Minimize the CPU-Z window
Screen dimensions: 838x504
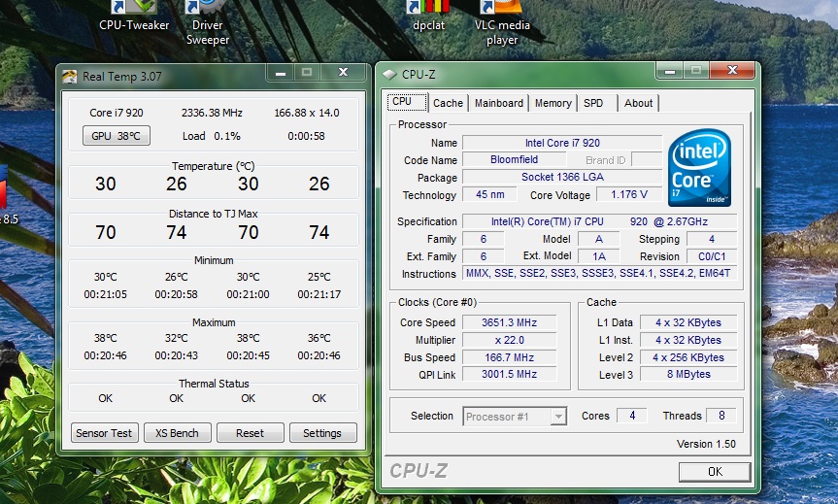pyautogui.click(x=670, y=71)
